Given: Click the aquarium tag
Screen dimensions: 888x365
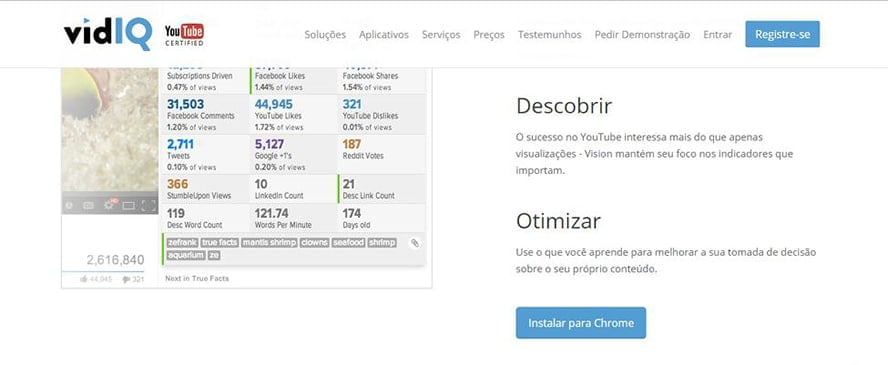Looking at the screenshot, I should [186, 255].
